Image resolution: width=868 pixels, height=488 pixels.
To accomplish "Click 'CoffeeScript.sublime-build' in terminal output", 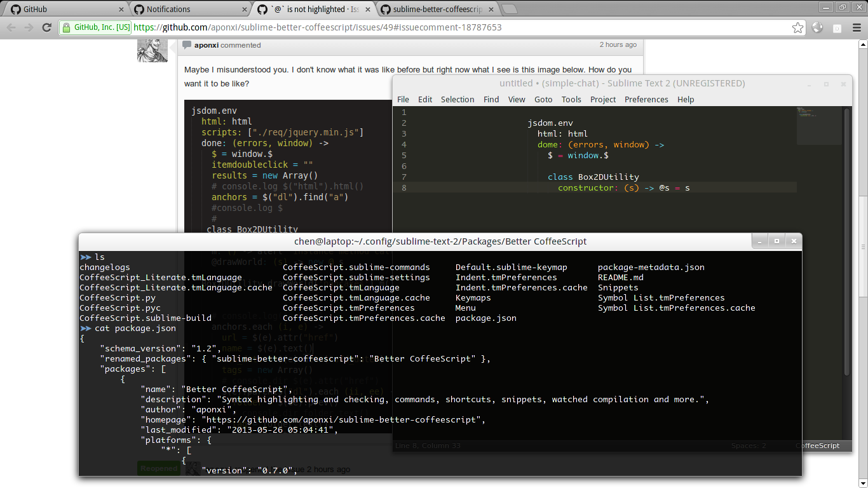I will 146,318.
